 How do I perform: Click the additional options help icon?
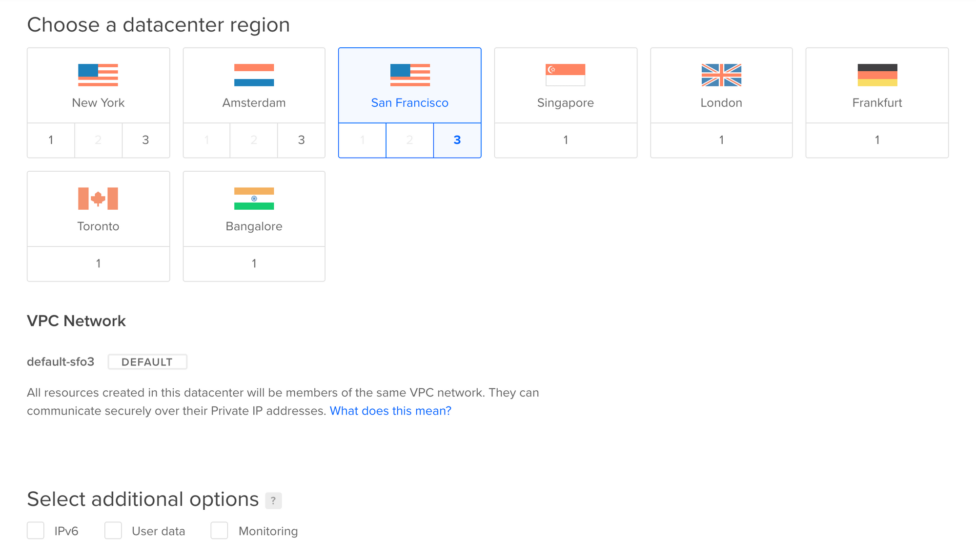(x=273, y=500)
